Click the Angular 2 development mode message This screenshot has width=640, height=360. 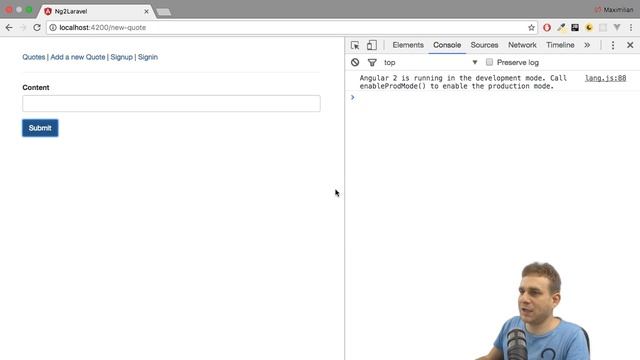tap(463, 82)
